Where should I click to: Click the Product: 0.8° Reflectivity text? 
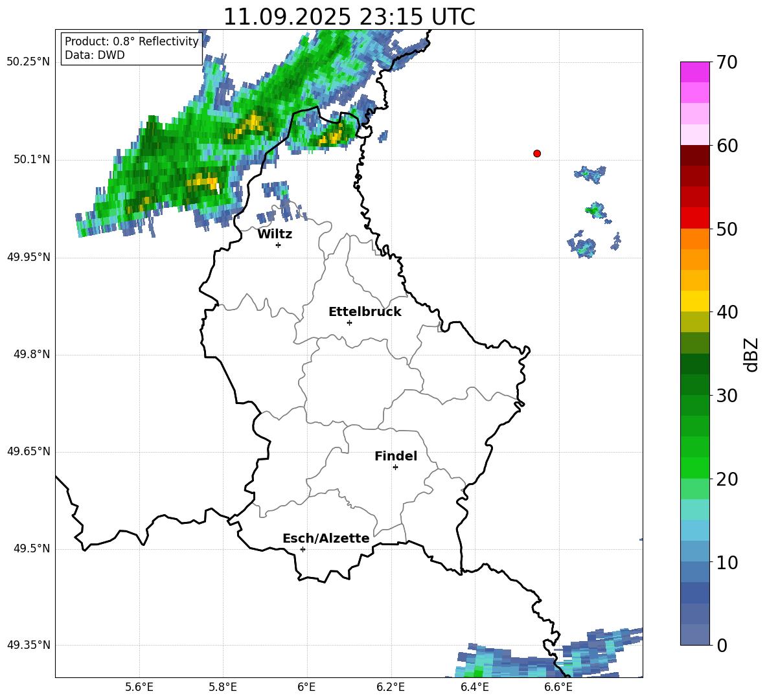click(x=132, y=41)
